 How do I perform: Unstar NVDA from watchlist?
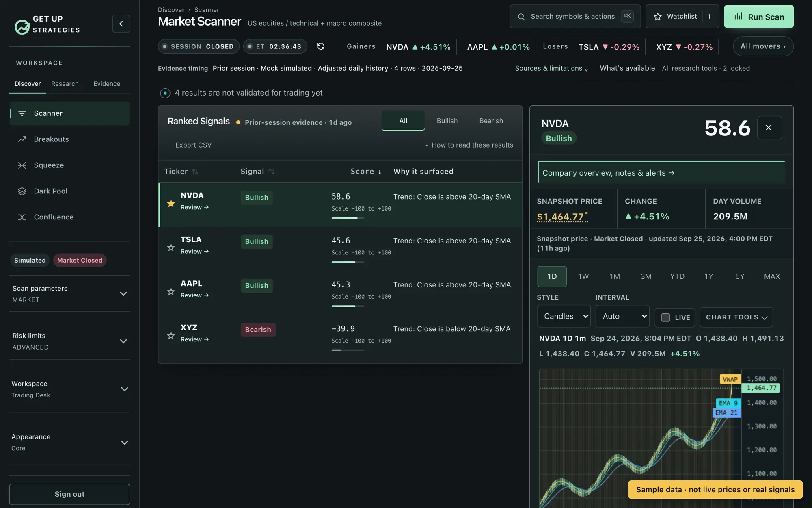click(x=171, y=204)
